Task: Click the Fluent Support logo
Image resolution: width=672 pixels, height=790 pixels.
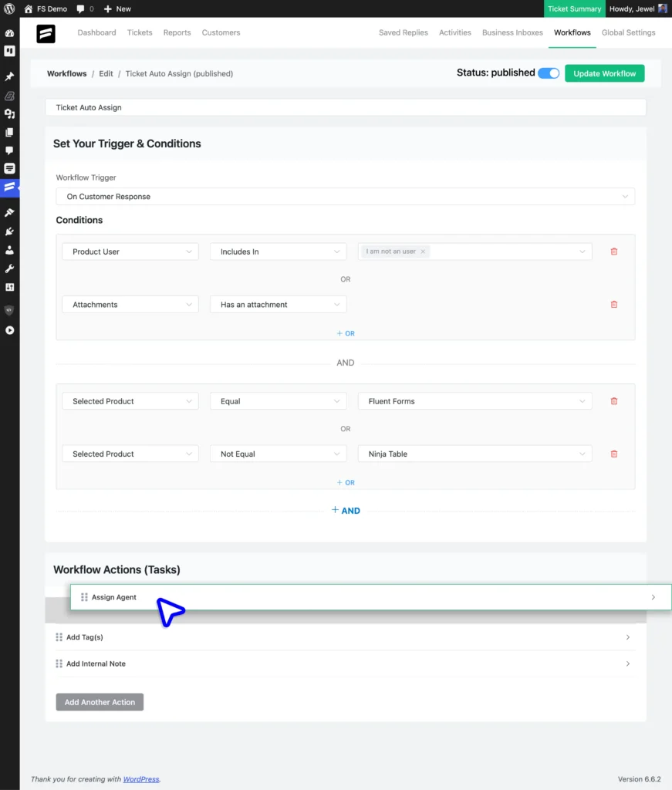Action: (x=46, y=34)
